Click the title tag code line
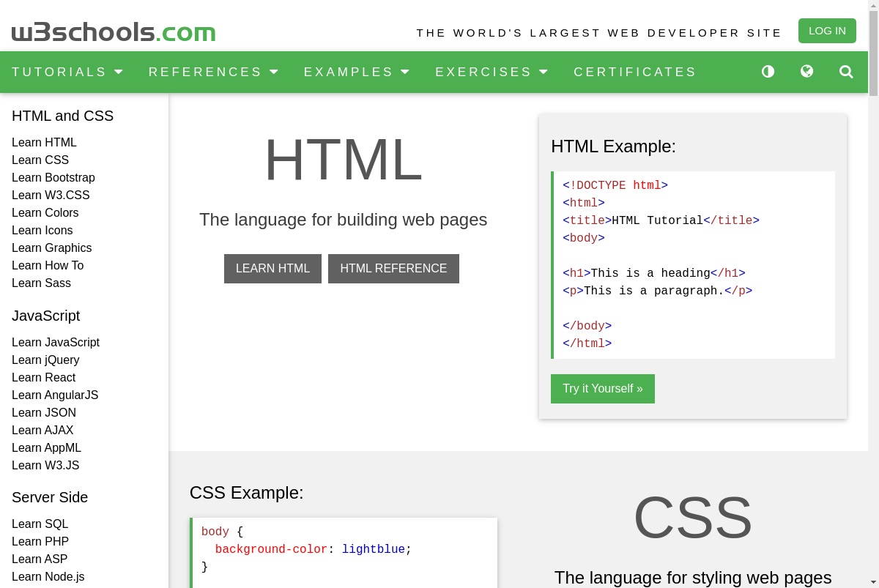Screen dimensions: 879x588 click(661, 221)
